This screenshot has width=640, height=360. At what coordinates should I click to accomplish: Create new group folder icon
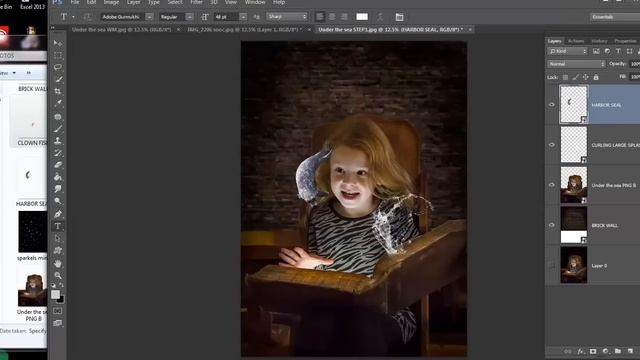[618, 351]
